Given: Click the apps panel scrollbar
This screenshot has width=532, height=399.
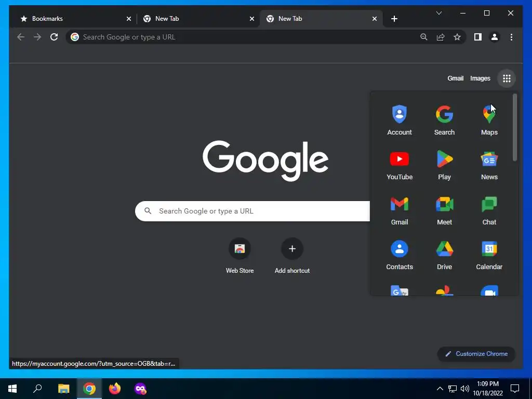Looking at the screenshot, I should tap(515, 127).
